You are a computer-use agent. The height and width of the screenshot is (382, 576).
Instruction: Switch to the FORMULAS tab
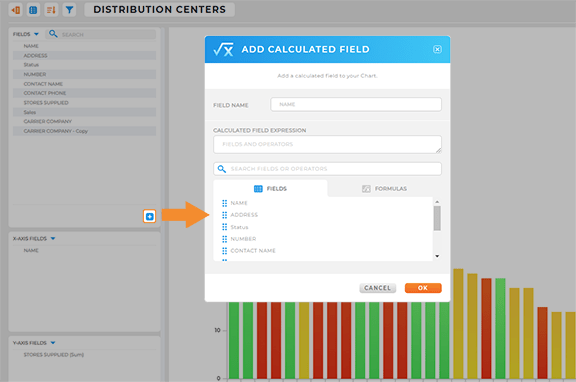click(x=384, y=188)
